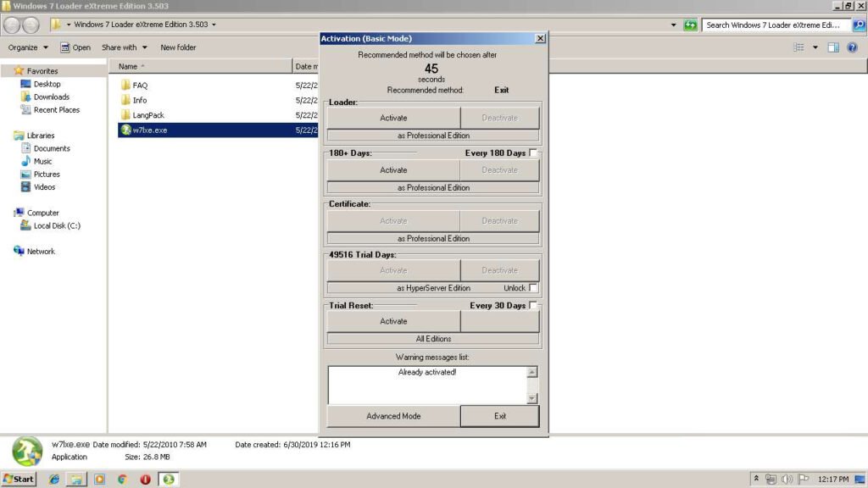The height and width of the screenshot is (488, 868).
Task: Open Windows Explorer from the taskbar
Action: (x=75, y=479)
